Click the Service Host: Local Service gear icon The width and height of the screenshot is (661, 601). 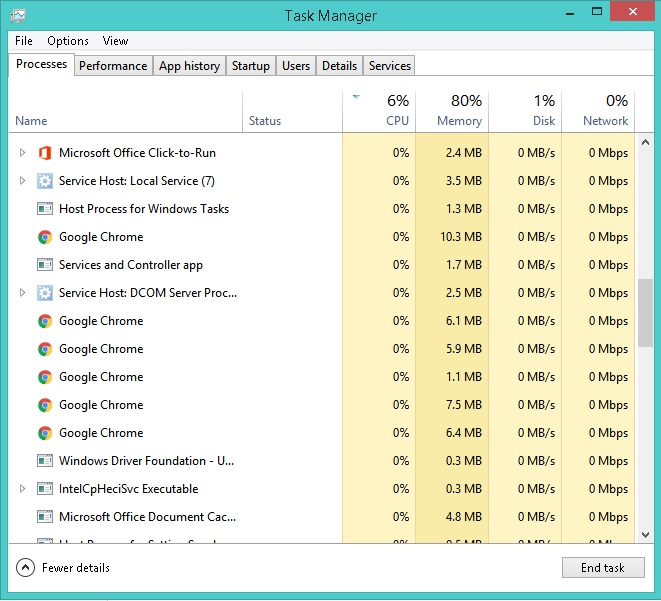pyautogui.click(x=45, y=181)
